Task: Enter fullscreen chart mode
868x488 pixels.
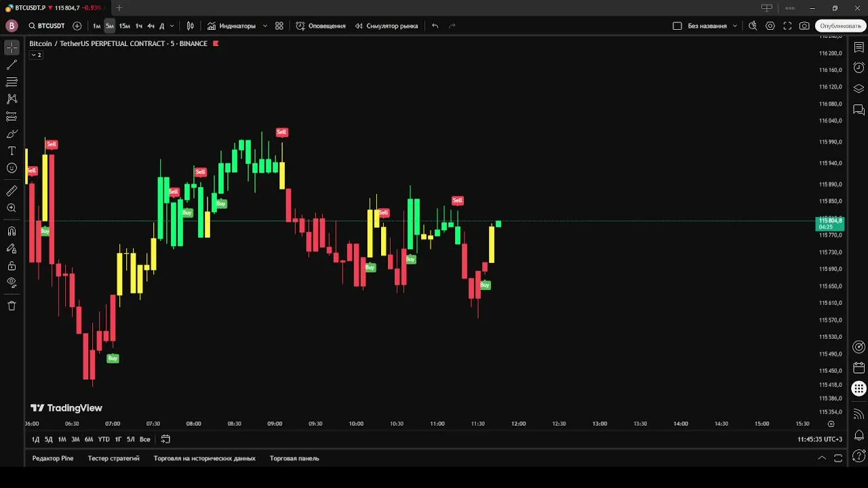Action: (787, 26)
